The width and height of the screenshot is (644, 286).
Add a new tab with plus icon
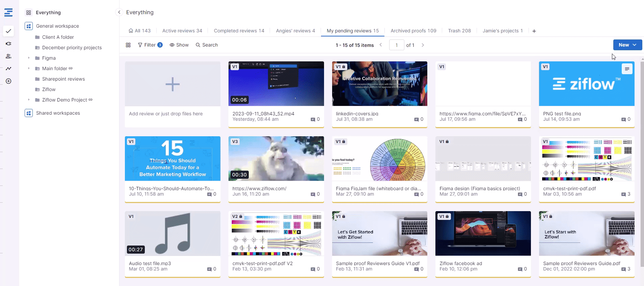pyautogui.click(x=534, y=31)
